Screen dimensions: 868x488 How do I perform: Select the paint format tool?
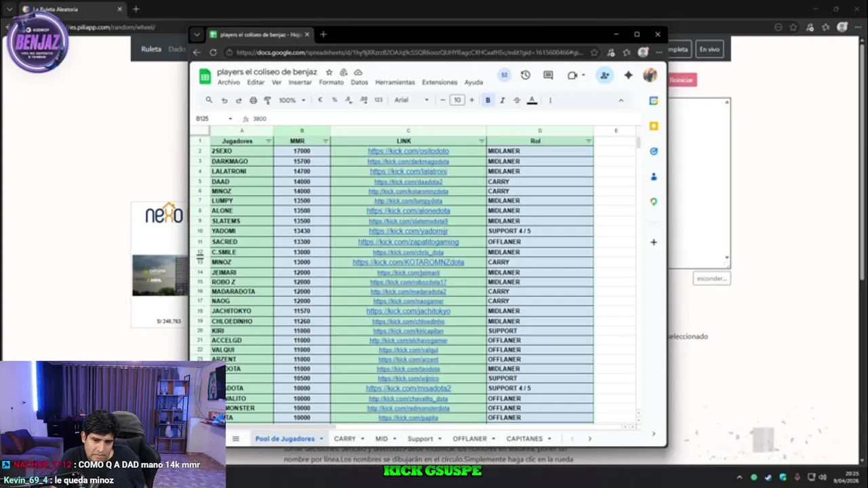(267, 100)
